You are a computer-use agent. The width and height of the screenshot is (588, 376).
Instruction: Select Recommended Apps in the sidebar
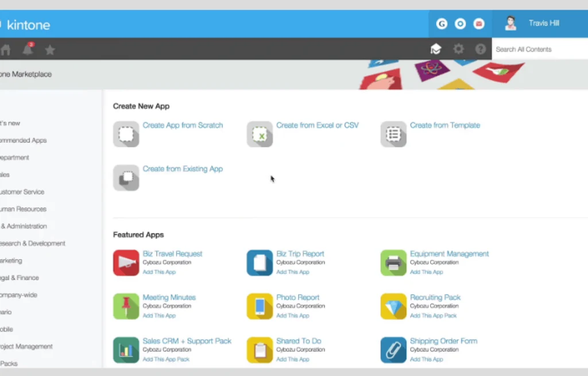point(23,140)
